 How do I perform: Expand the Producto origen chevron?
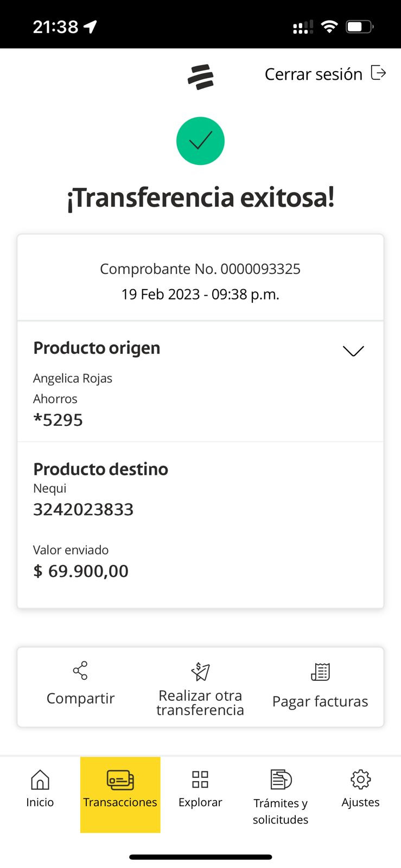click(x=353, y=351)
